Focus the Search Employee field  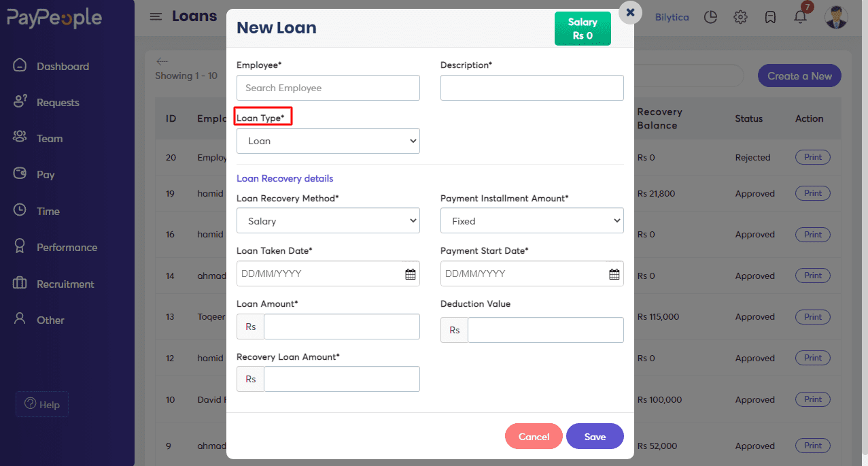coord(328,88)
